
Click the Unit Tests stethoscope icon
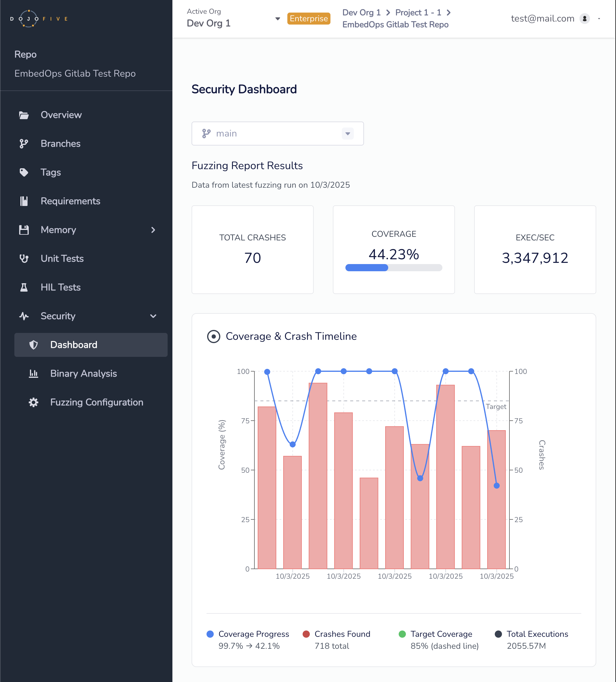(24, 259)
